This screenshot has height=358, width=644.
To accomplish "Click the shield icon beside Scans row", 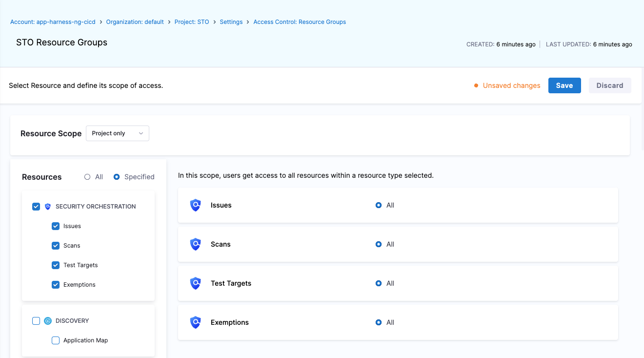I will pyautogui.click(x=196, y=244).
